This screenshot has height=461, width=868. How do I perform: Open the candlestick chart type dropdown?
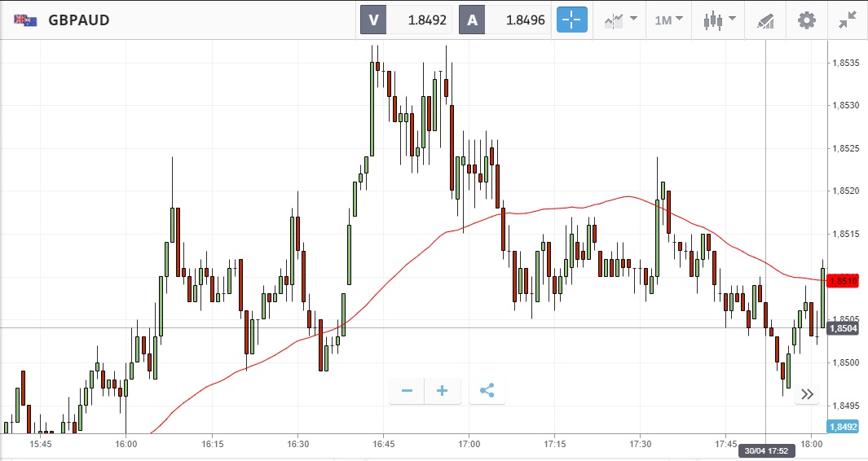(x=720, y=20)
